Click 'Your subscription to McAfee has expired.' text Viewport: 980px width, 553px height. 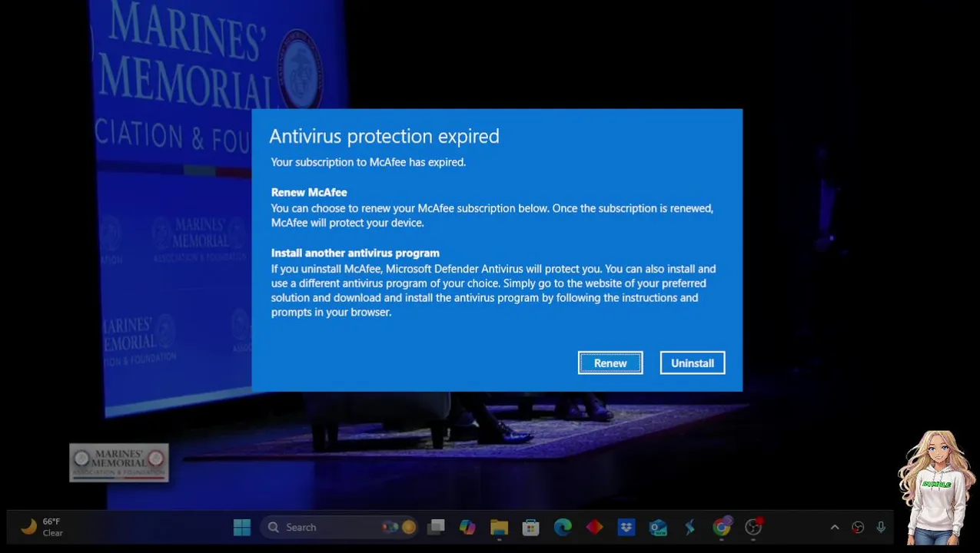coord(368,162)
